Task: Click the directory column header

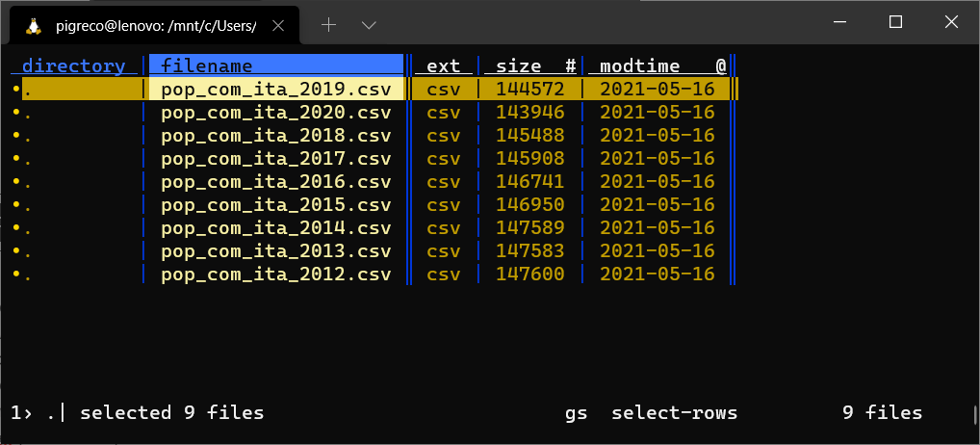Action: coord(73,65)
